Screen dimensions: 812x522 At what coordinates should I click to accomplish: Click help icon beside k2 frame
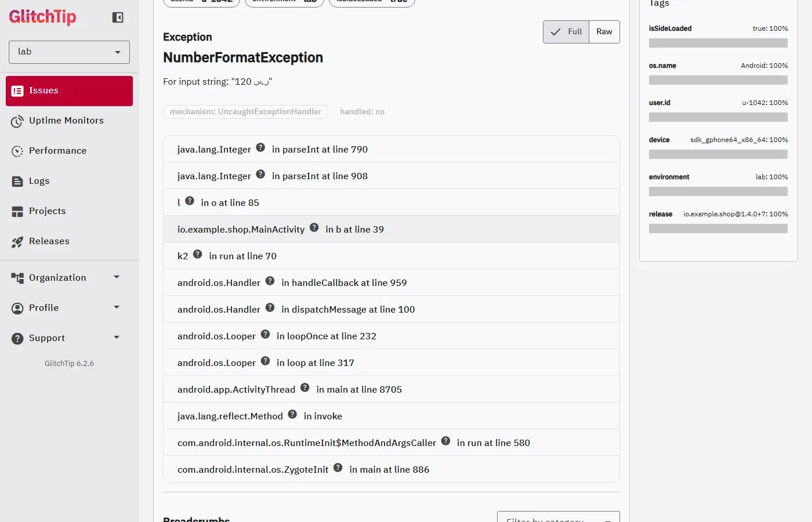[197, 254]
